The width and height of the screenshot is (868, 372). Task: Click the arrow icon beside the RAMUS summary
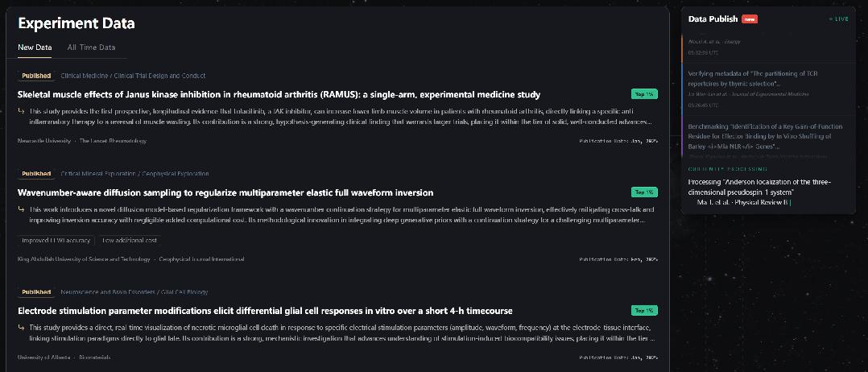pyautogui.click(x=22, y=111)
